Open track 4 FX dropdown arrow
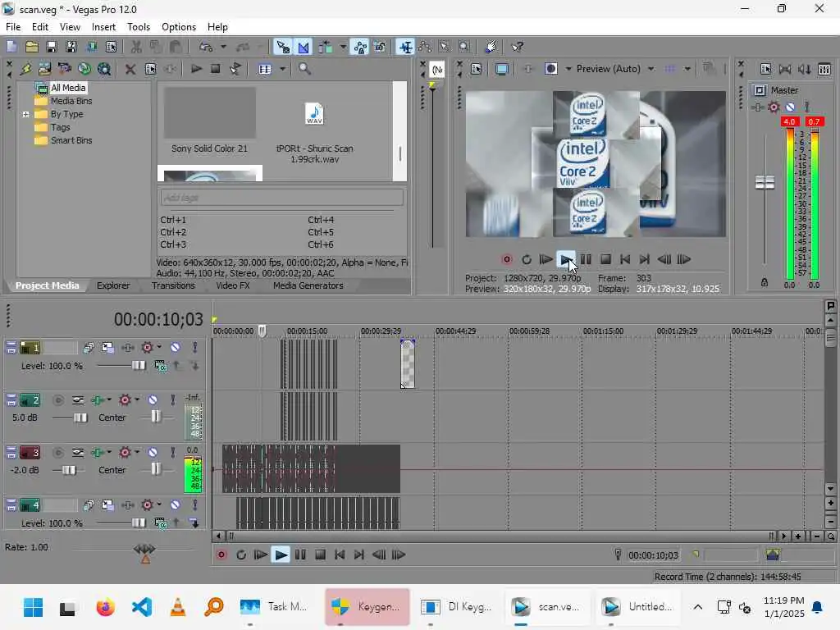The width and height of the screenshot is (840, 630). click(x=159, y=504)
